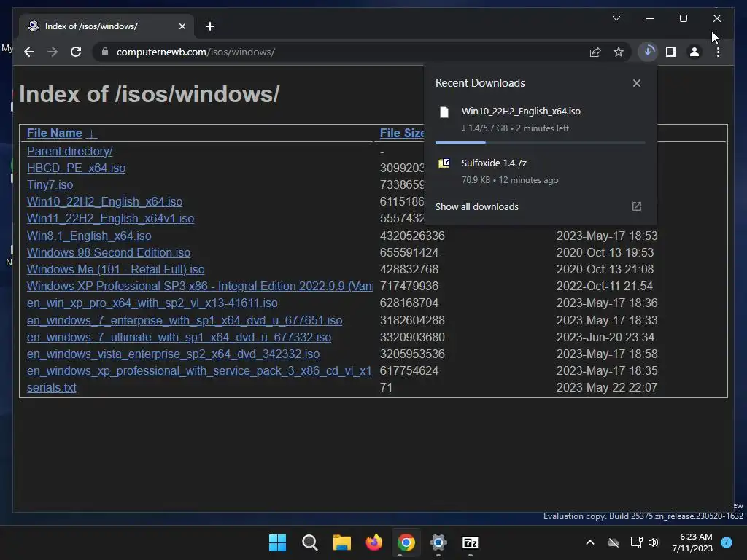Click en_win_xp_pro_x64_with_sp2 ISO link
The height and width of the screenshot is (560, 747).
pyautogui.click(x=152, y=303)
